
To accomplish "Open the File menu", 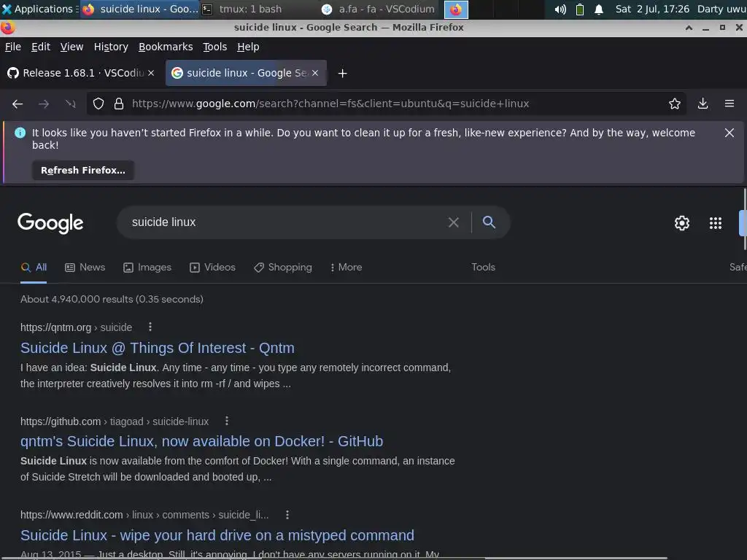I will click(13, 47).
